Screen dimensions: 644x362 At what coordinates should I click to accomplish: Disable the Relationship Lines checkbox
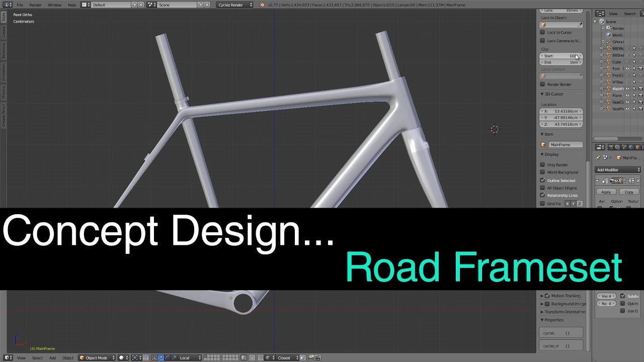[542, 195]
